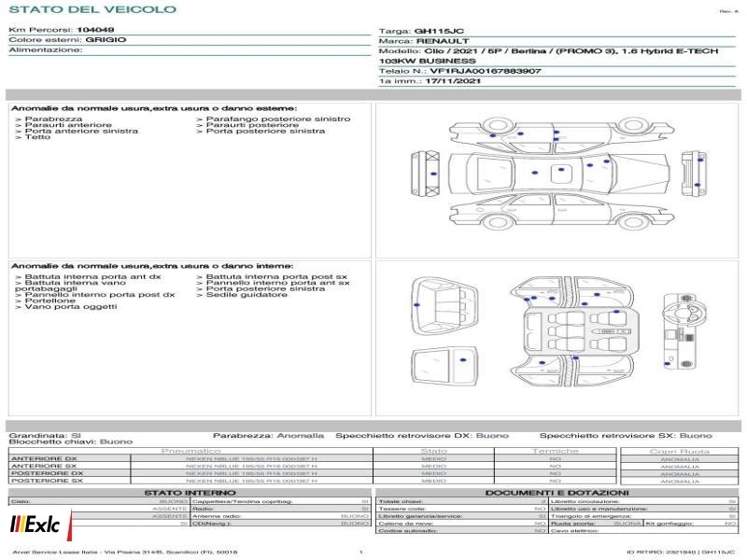Screen dimensions: 747x560
Task: Click the external anomalies section heading
Action: (x=154, y=108)
